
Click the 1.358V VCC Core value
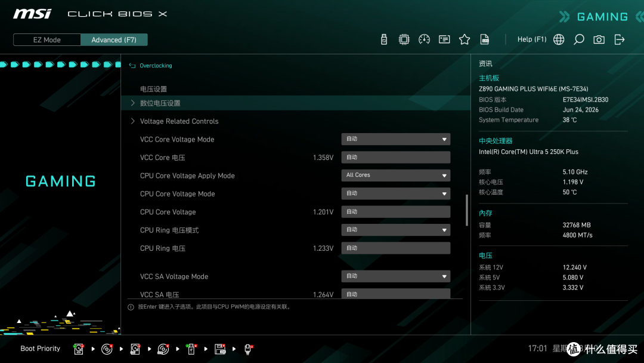point(323,158)
